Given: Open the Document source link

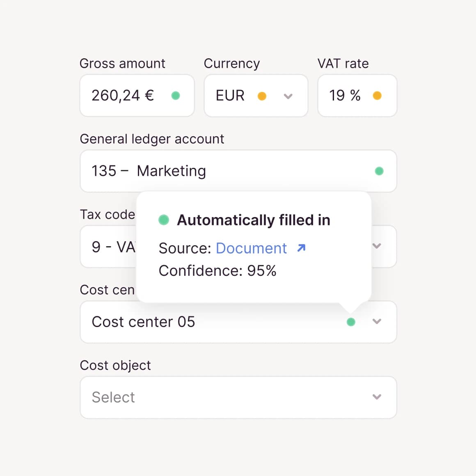Looking at the screenshot, I should pyautogui.click(x=251, y=248).
